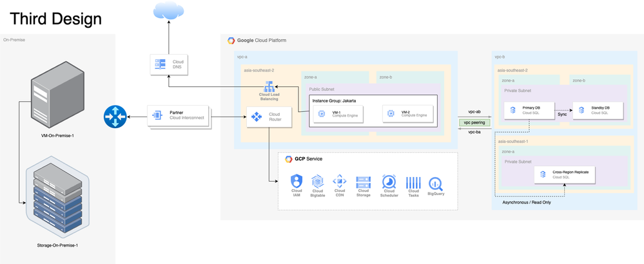
Task: Select the Storage-On-Premise-1 caption
Action: click(57, 245)
